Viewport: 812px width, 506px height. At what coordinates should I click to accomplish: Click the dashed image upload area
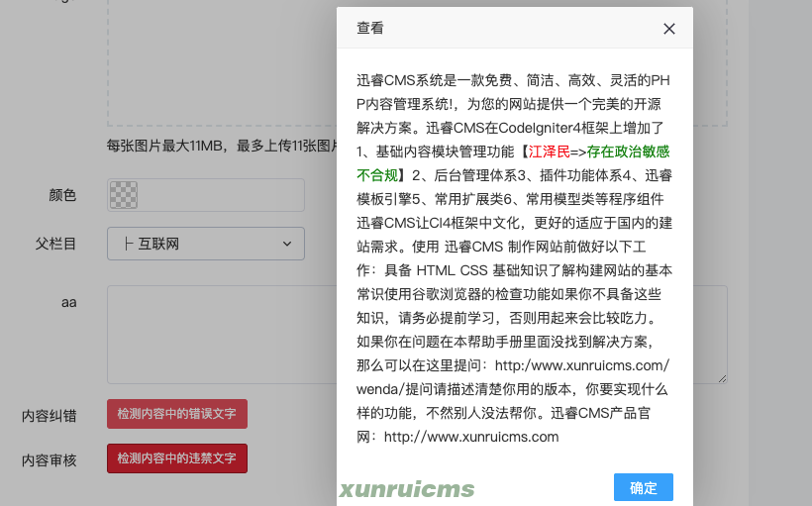coord(222,62)
